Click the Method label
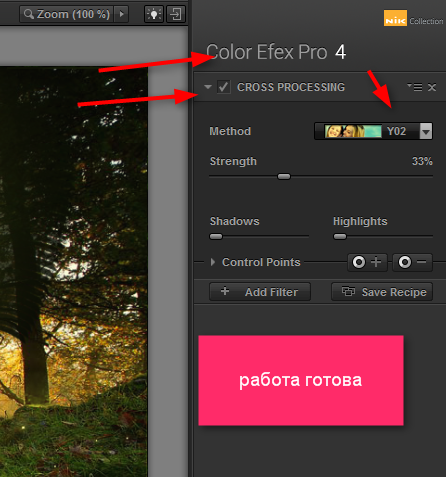 click(230, 131)
